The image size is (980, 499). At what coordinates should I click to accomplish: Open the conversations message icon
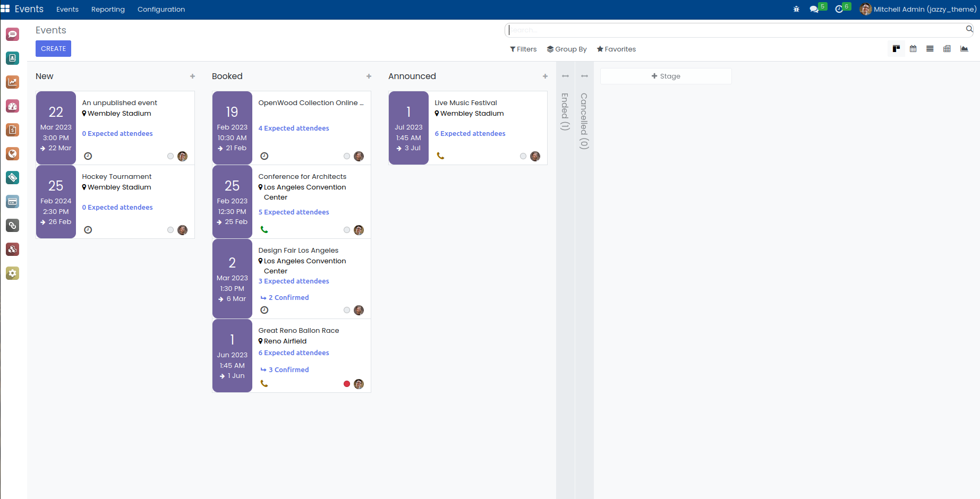(x=814, y=9)
